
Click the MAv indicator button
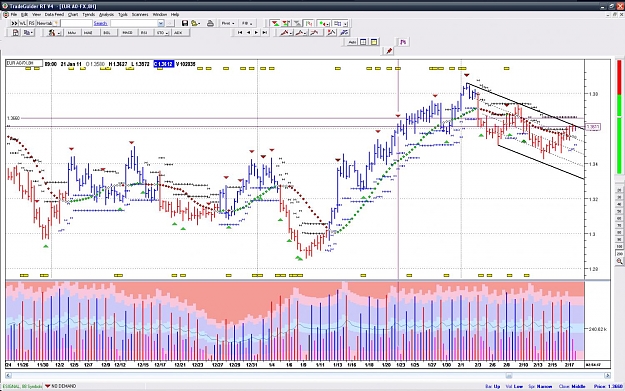coord(72,33)
